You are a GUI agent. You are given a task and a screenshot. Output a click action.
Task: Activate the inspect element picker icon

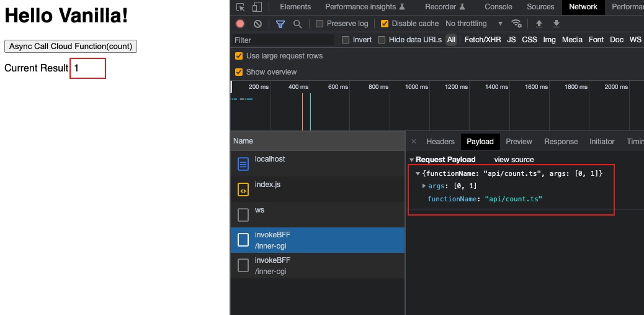click(x=241, y=7)
